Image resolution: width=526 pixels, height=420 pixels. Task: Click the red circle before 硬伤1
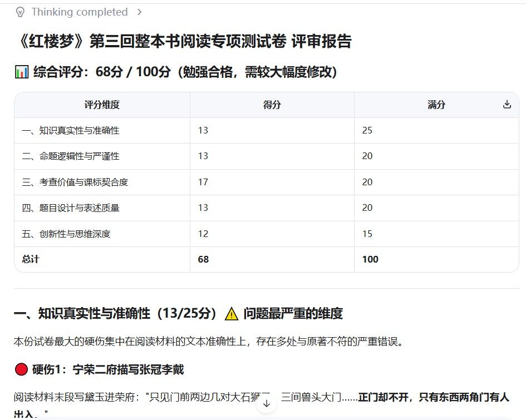point(21,369)
